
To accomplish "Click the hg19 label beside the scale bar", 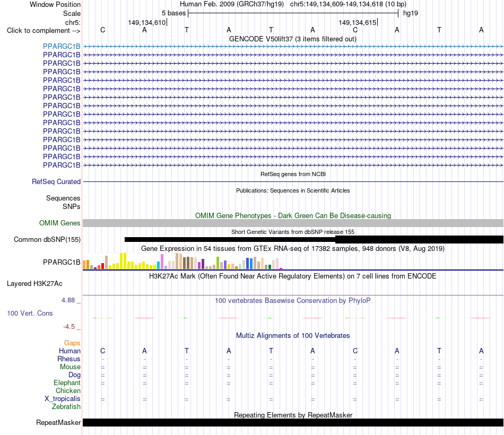I will (411, 13).
